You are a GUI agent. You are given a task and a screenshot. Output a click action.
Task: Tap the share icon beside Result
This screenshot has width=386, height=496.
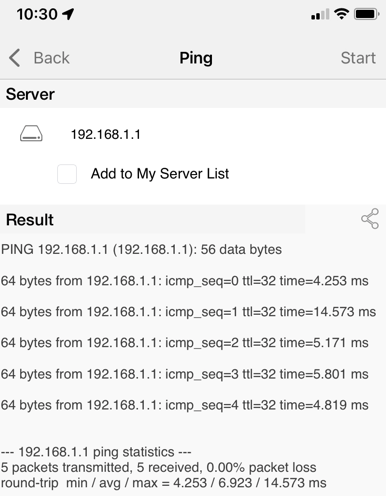(x=370, y=219)
